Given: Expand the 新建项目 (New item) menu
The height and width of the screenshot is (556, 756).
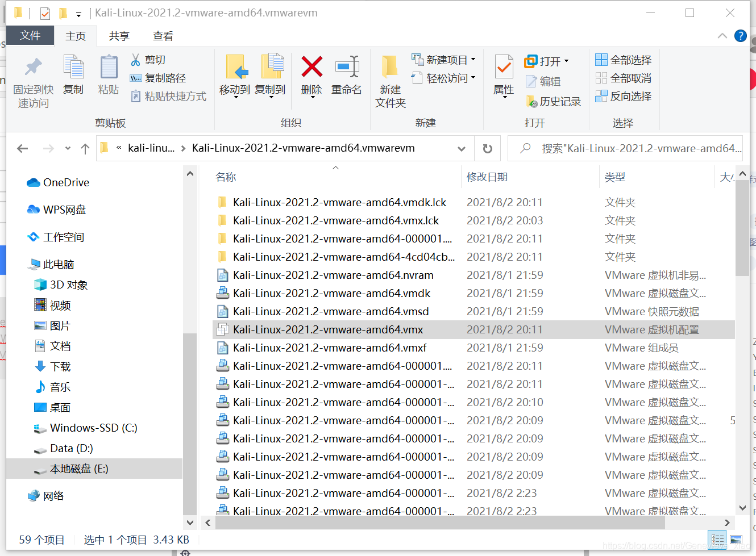Looking at the screenshot, I should [443, 60].
